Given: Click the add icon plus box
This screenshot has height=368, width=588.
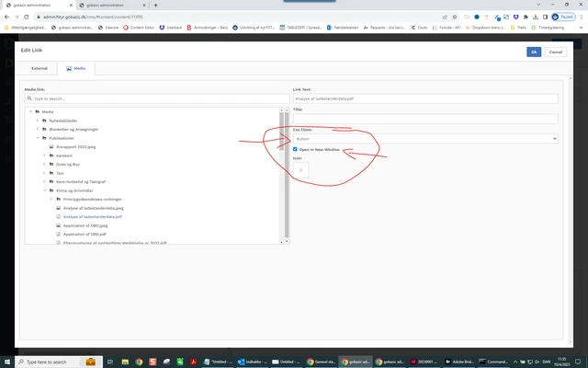Looking at the screenshot, I should coord(300,170).
